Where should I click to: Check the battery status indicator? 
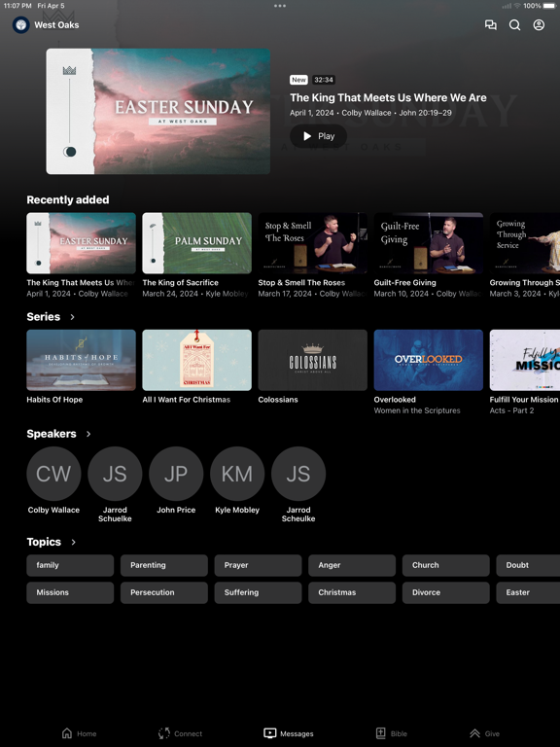[551, 6]
